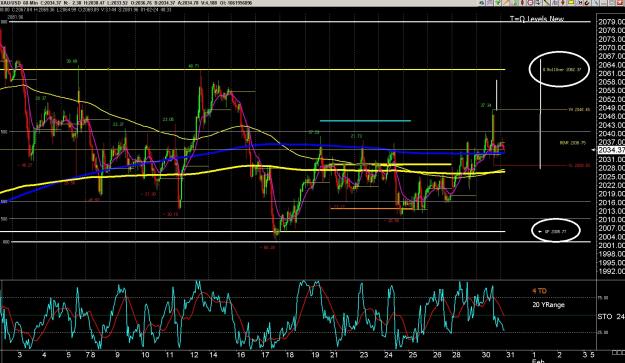This screenshot has height=363, width=625.
Task: Click the "T=Q Levels New" label
Action: [x=537, y=19]
